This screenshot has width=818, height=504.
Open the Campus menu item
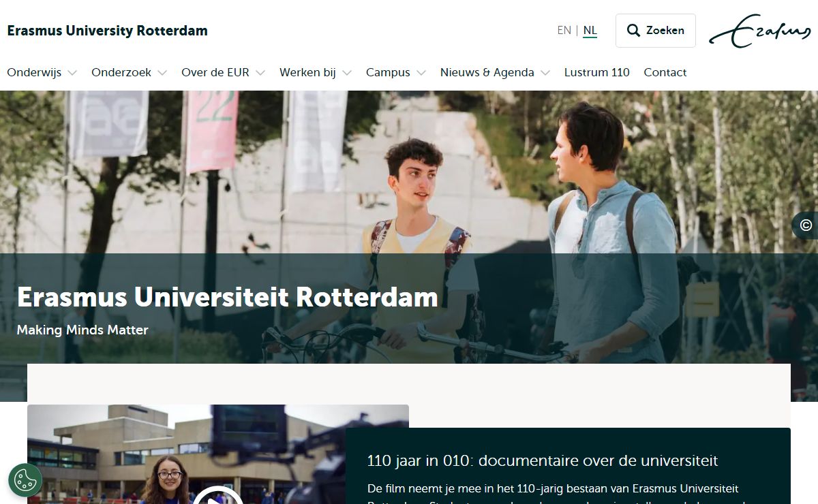[388, 72]
